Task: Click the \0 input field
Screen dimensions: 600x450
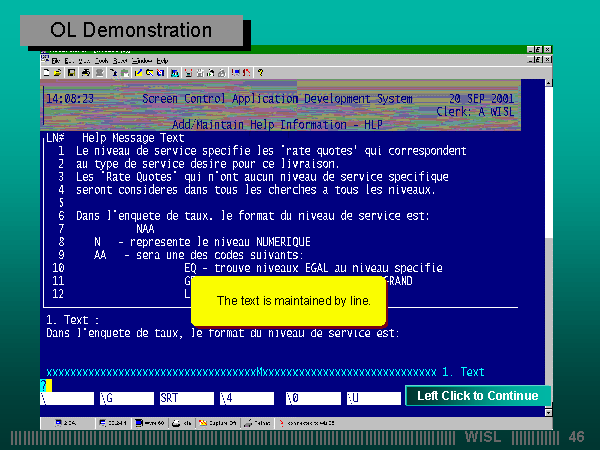Action: (308, 398)
